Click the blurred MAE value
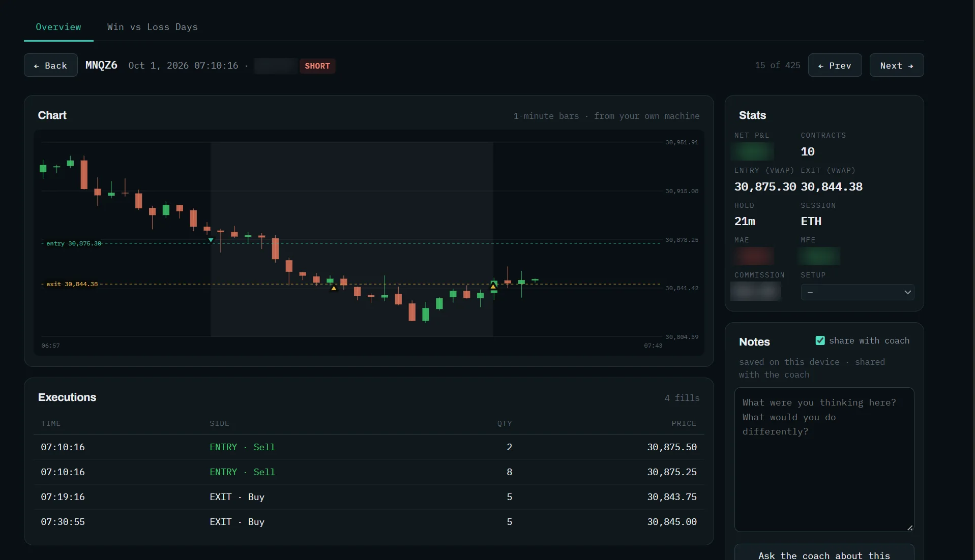The height and width of the screenshot is (560, 975). pyautogui.click(x=753, y=256)
